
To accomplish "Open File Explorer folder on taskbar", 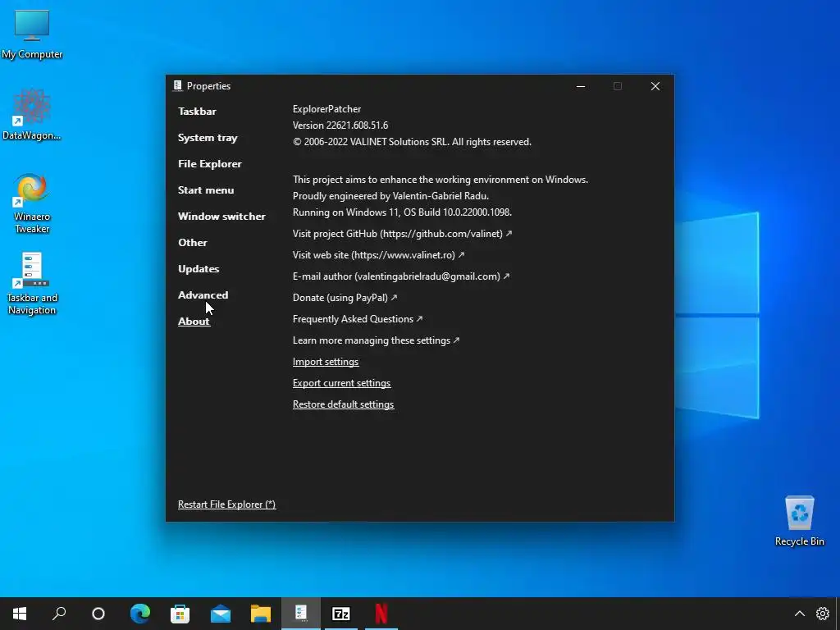I will [x=261, y=614].
